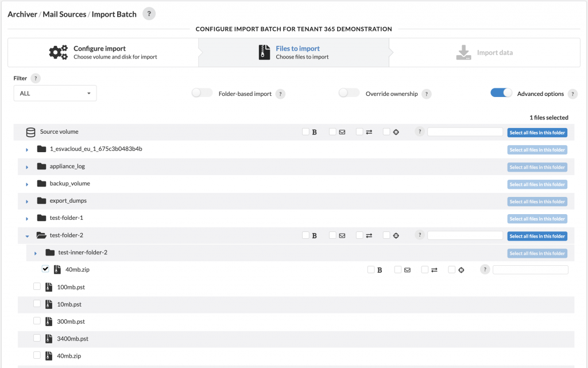Viewport: 588px width, 368px height.
Task: Go to the Import data step tab
Action: 485,52
